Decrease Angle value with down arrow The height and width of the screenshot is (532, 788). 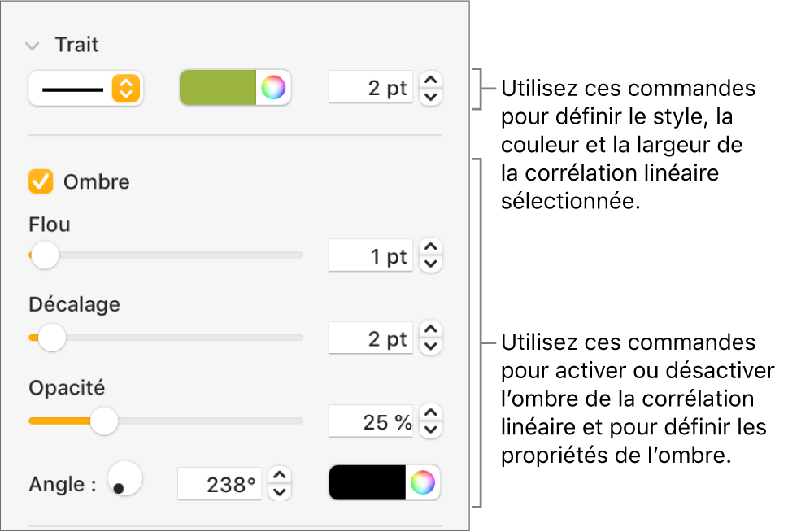pyautogui.click(x=279, y=492)
